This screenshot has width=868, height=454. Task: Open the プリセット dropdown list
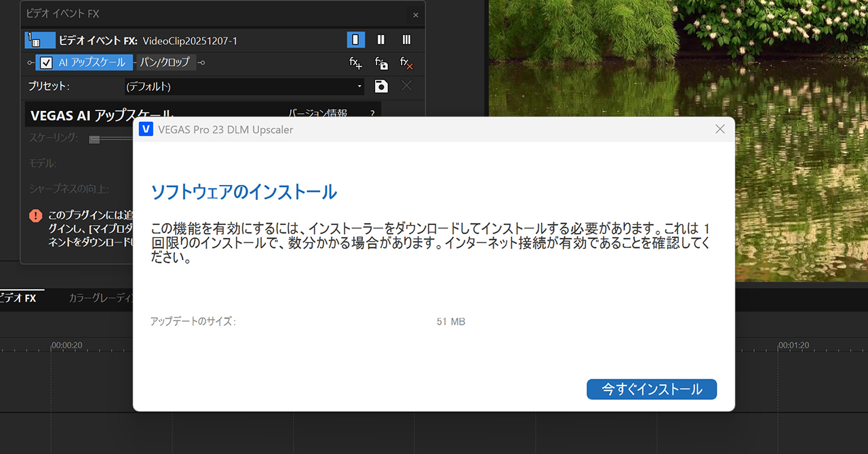click(x=359, y=86)
